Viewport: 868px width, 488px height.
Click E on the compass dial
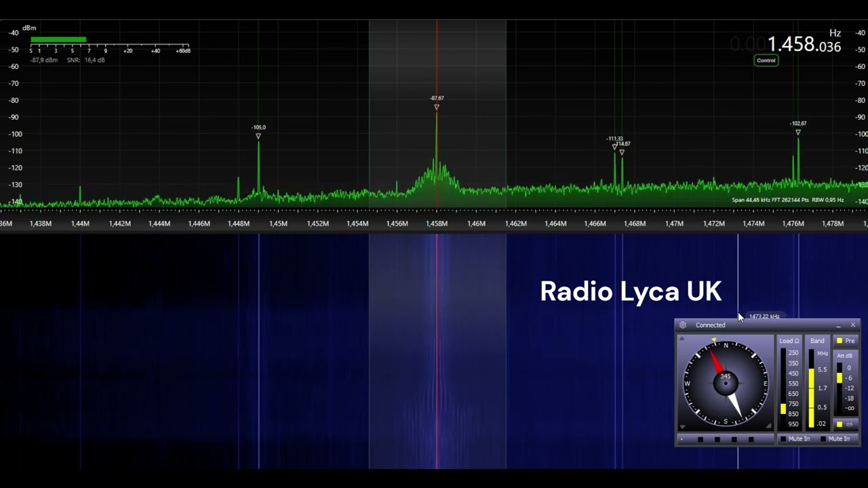(x=766, y=383)
